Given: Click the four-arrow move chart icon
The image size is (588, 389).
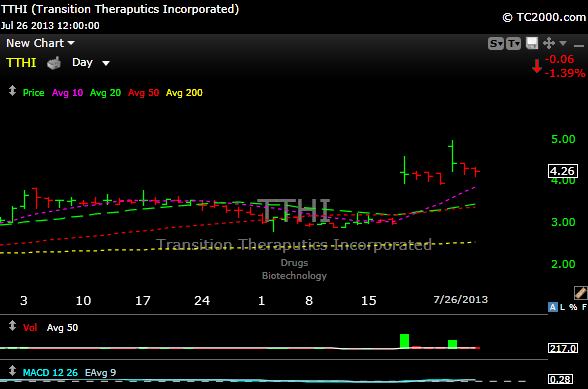Looking at the screenshot, I should [x=549, y=44].
